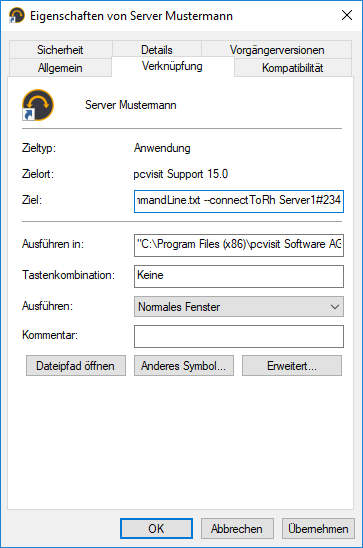The image size is (363, 548).
Task: Open the Kompatibilität tab
Action: coord(293,68)
